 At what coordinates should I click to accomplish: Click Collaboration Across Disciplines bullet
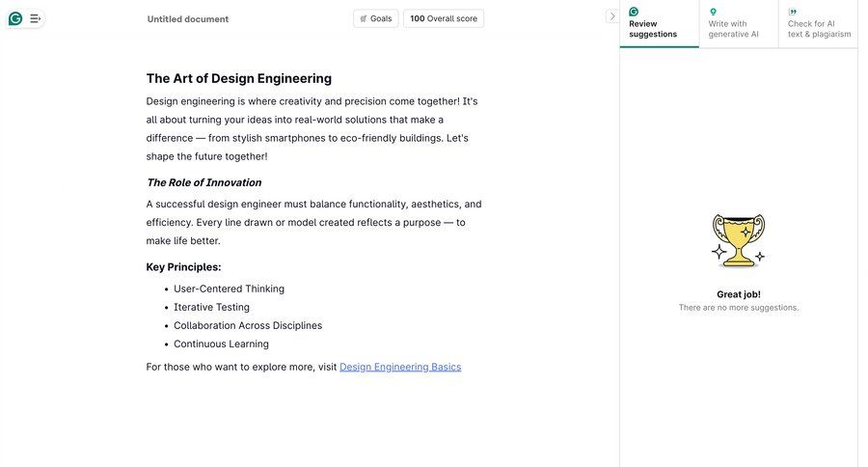click(x=248, y=326)
